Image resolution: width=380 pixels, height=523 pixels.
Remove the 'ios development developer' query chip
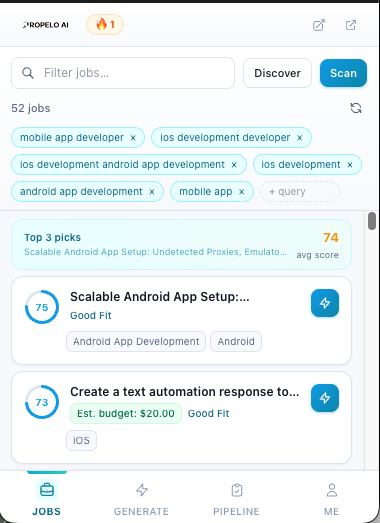(x=300, y=138)
